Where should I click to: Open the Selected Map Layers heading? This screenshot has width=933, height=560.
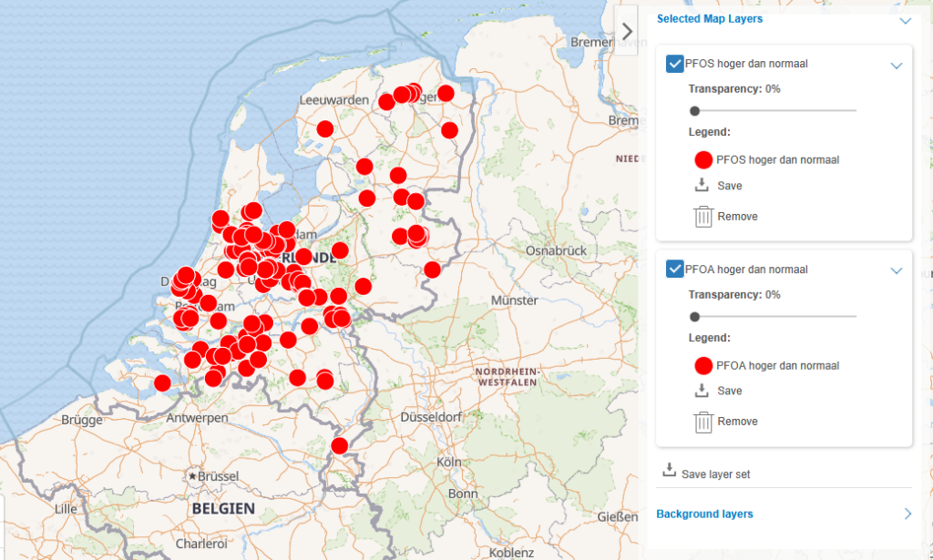(709, 19)
